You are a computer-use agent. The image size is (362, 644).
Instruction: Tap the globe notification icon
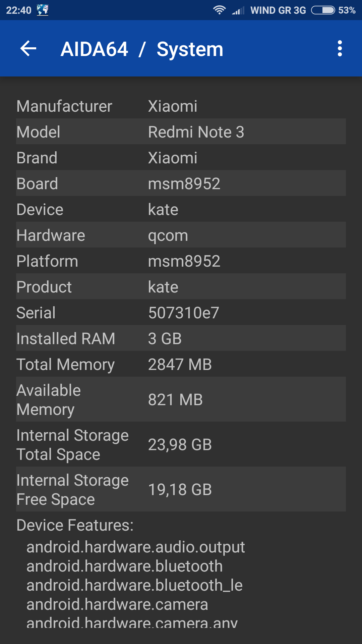pos(43,10)
